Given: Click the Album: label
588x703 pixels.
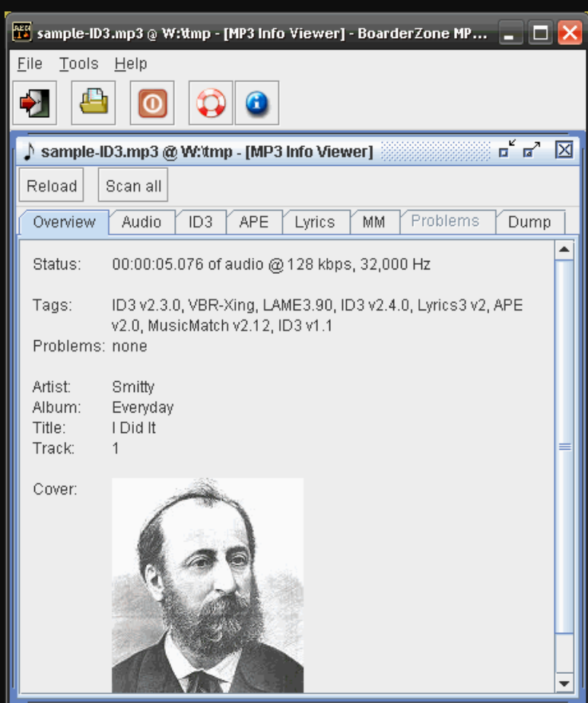Looking at the screenshot, I should point(56,408).
